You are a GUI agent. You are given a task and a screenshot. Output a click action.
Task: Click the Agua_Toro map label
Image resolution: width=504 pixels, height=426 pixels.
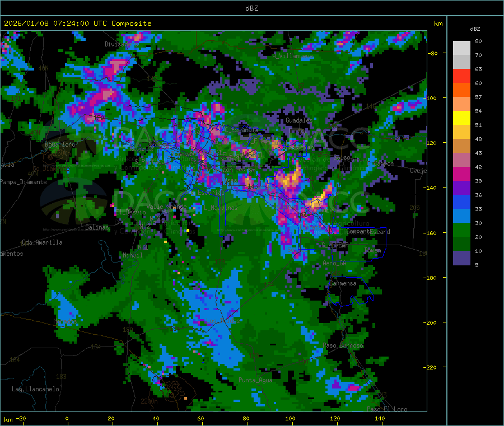tap(60, 144)
